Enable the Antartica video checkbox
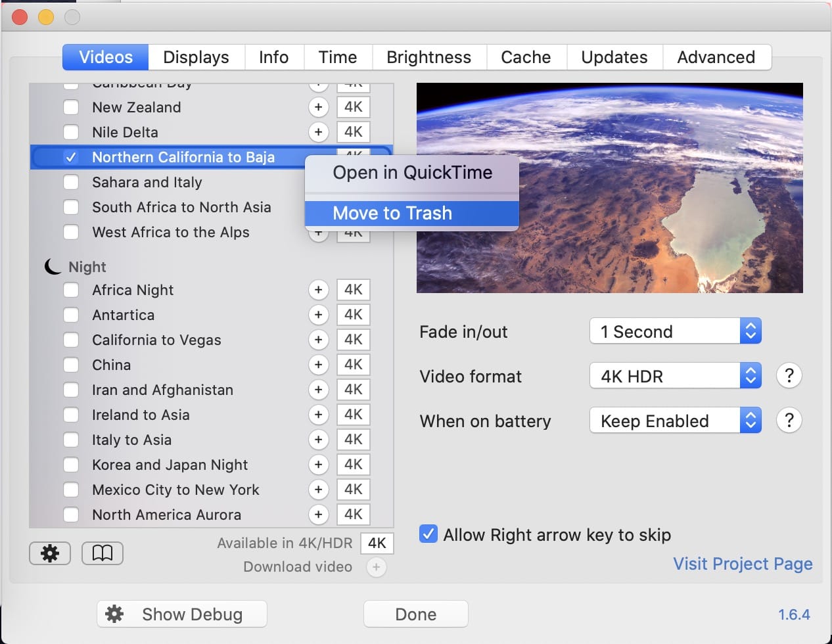Screen dimensions: 832x644 [71, 315]
